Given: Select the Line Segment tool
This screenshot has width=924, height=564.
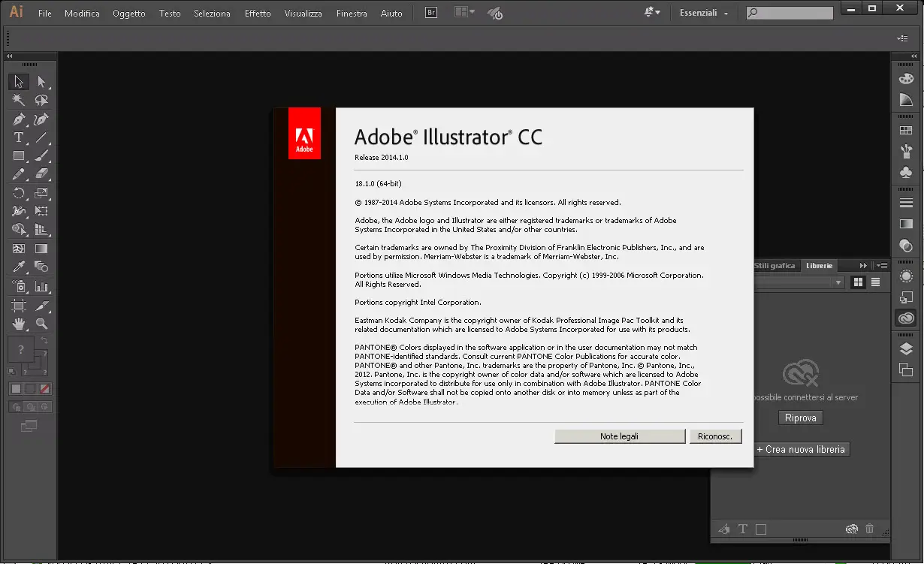Looking at the screenshot, I should (41, 137).
